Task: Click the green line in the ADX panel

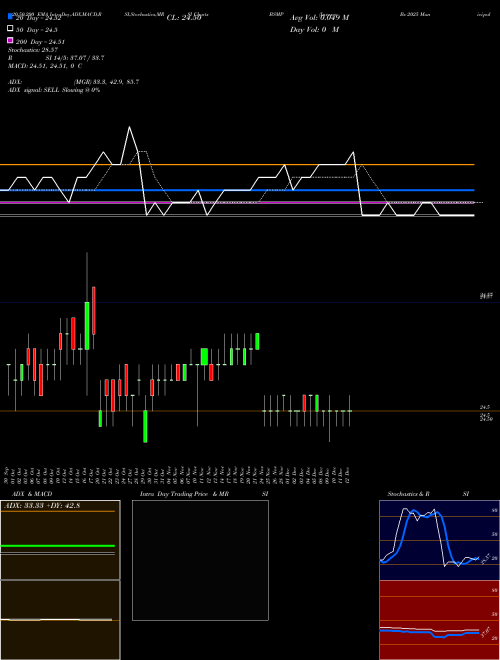Action: coord(58,546)
